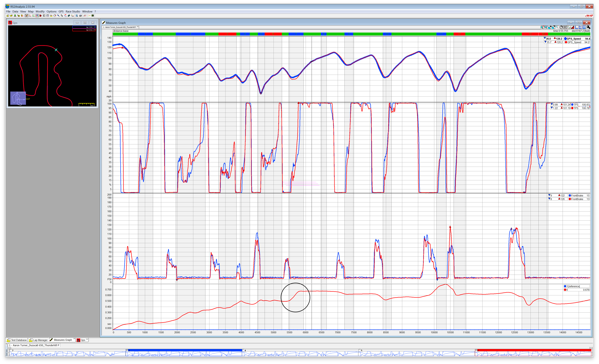This screenshot has height=364, width=599.
Task: Open the Race Studio menu
Action: 73,11
